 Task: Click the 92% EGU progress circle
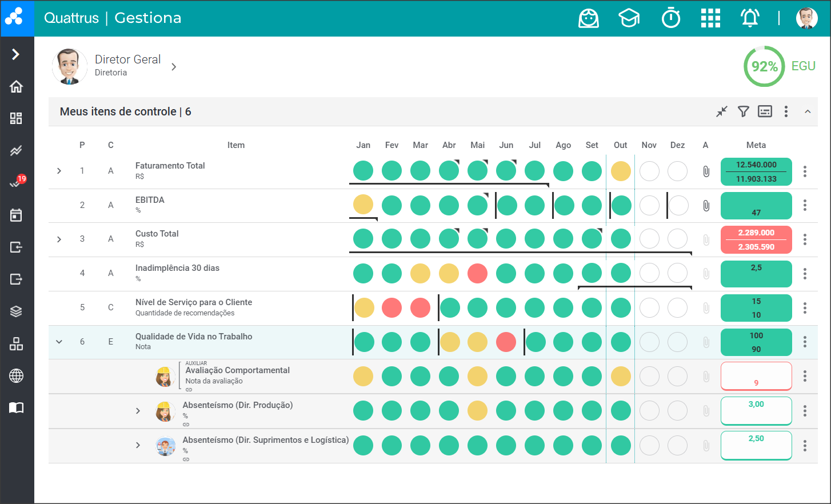tap(764, 66)
